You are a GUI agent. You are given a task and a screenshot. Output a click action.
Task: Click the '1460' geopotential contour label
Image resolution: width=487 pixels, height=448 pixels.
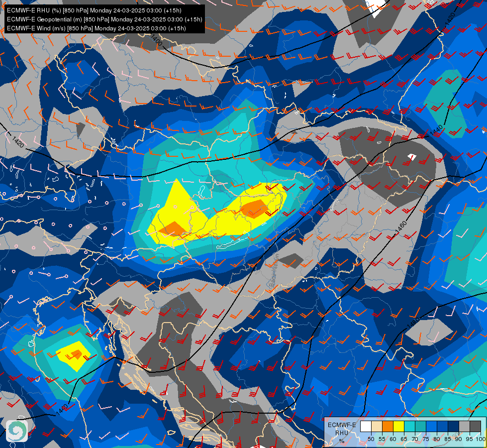tap(400, 227)
